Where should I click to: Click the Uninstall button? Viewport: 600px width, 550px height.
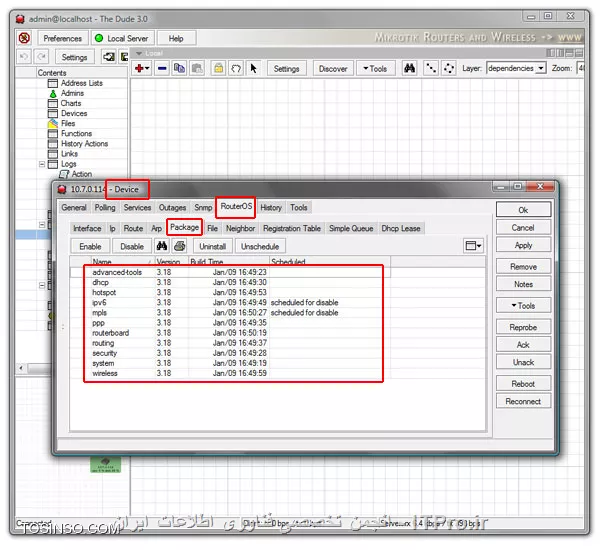[212, 246]
